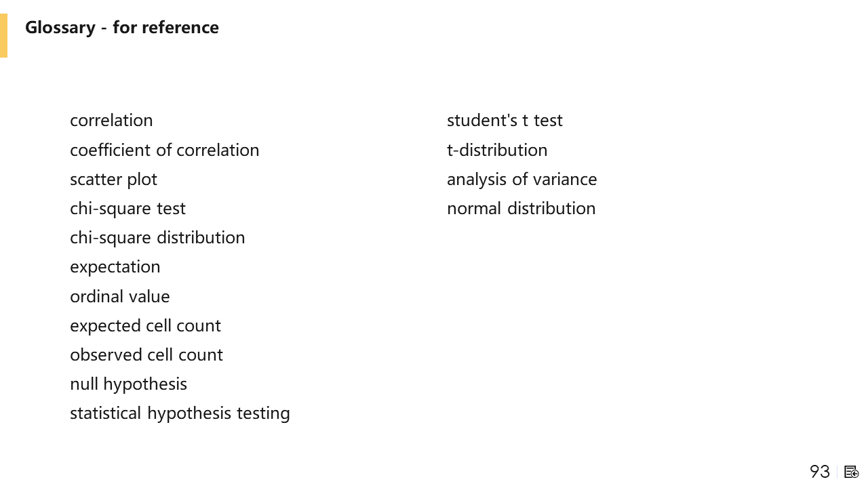
Task: Click the slide number 93
Action: 820,472
